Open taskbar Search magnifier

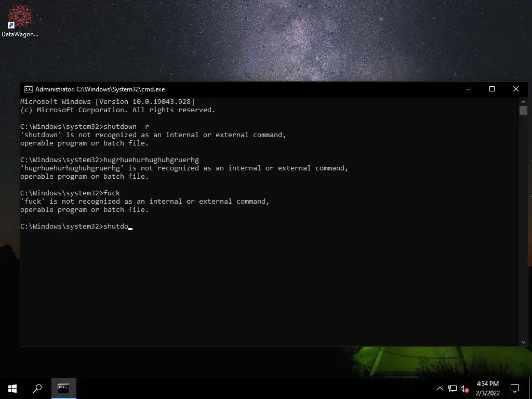point(37,389)
